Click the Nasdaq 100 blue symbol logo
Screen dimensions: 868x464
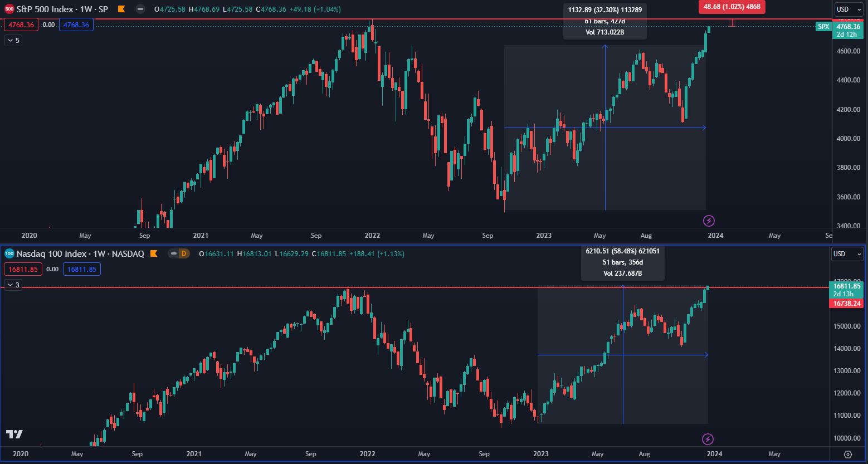click(9, 253)
